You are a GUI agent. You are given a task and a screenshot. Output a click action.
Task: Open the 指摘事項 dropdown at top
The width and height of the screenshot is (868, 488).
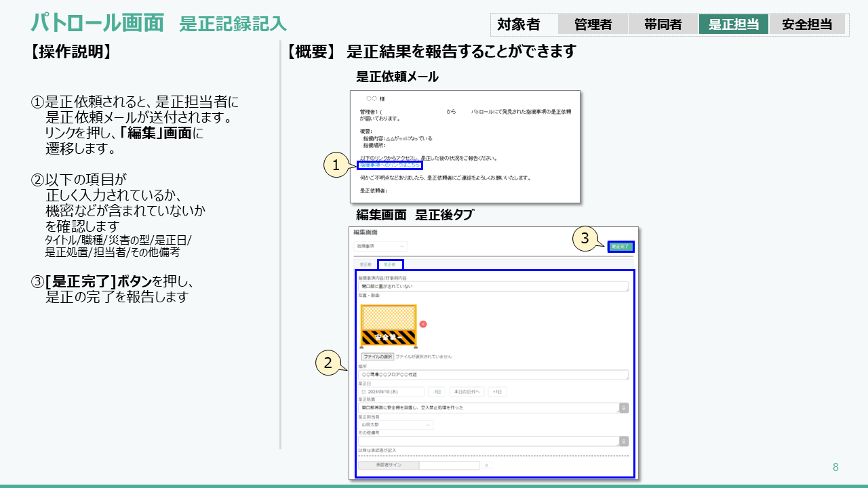pyautogui.click(x=380, y=246)
